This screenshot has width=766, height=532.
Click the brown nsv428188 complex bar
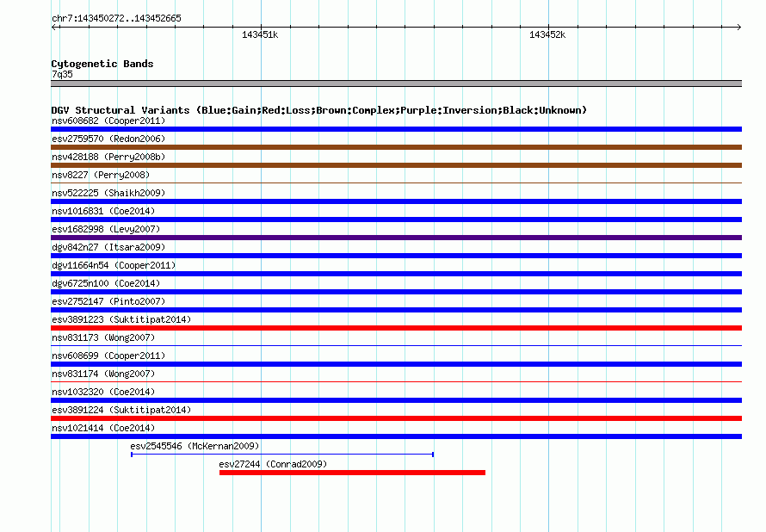point(396,165)
